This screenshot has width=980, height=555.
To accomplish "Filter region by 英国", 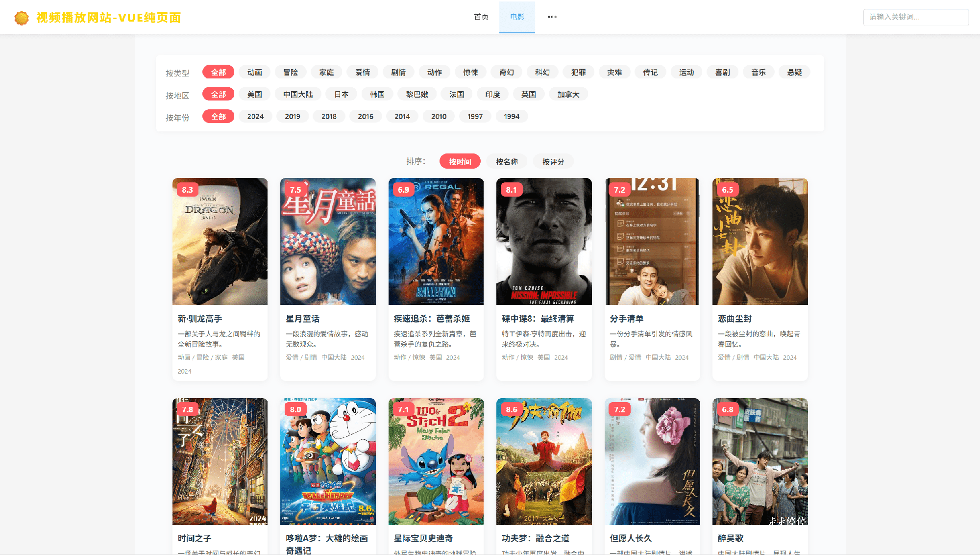I will [529, 94].
